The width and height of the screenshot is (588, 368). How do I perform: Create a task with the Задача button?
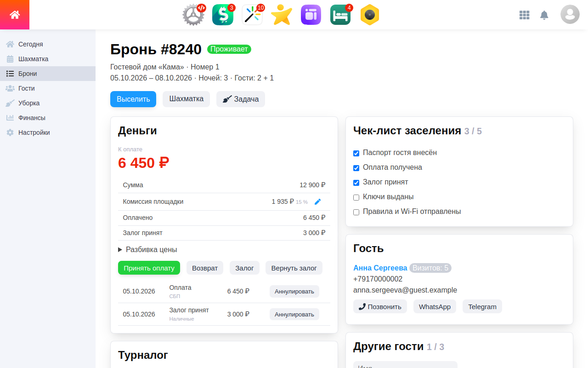coord(241,99)
